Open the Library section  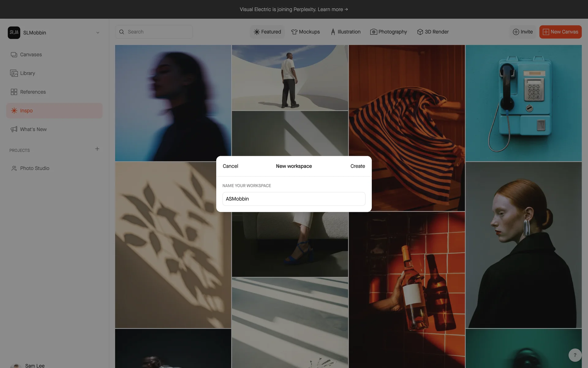click(x=27, y=73)
